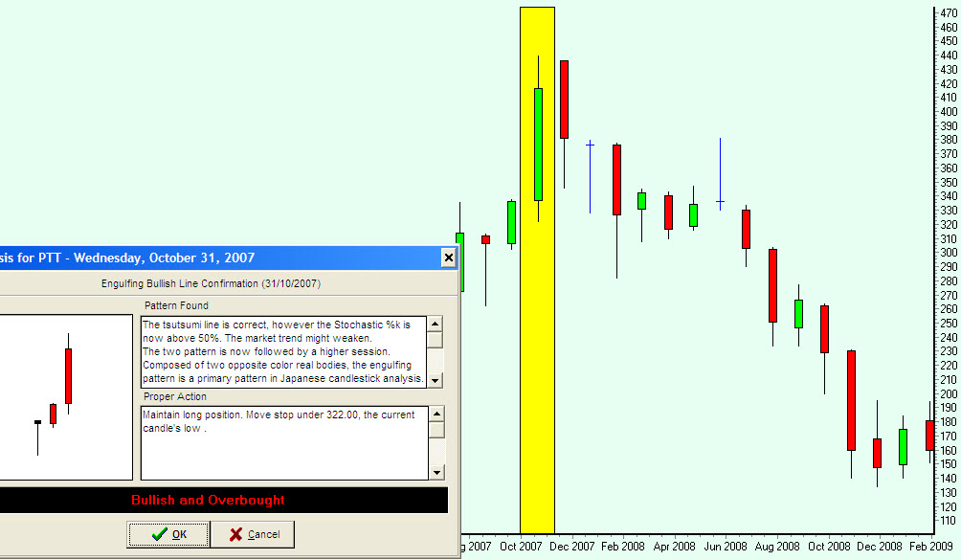Click the OK button
The height and width of the screenshot is (560, 961).
pos(168,534)
